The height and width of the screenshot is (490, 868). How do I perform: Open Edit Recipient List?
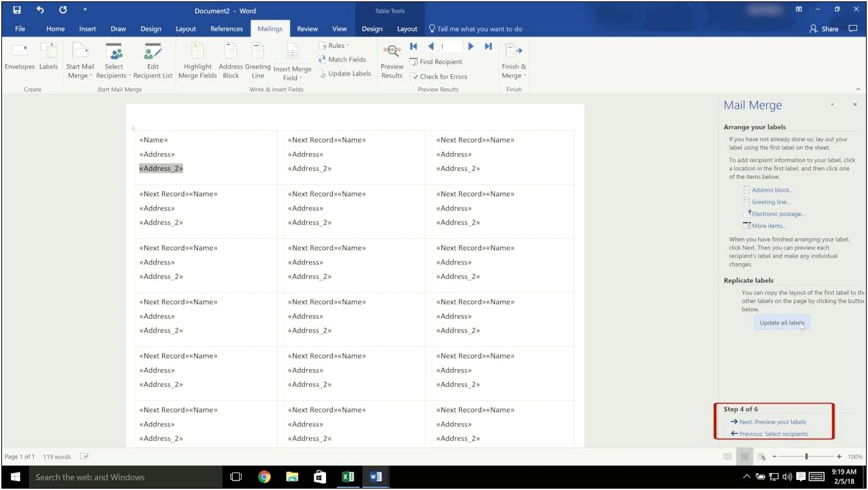153,61
